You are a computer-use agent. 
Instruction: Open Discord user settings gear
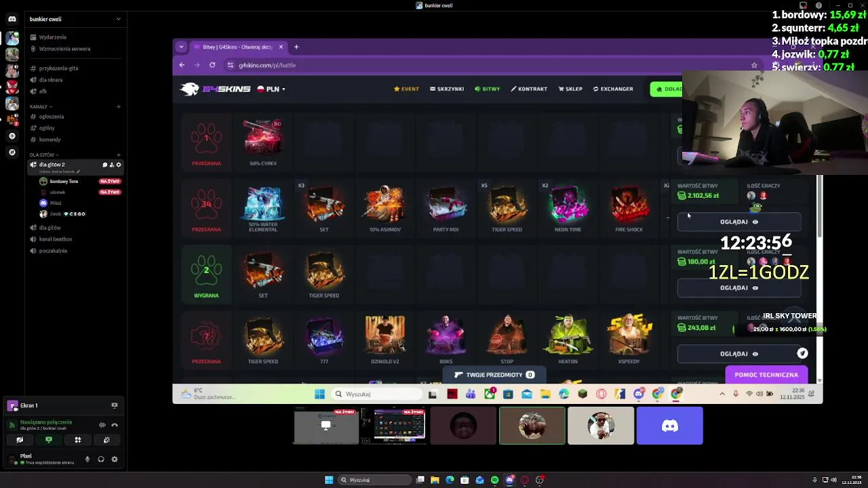pos(114,459)
